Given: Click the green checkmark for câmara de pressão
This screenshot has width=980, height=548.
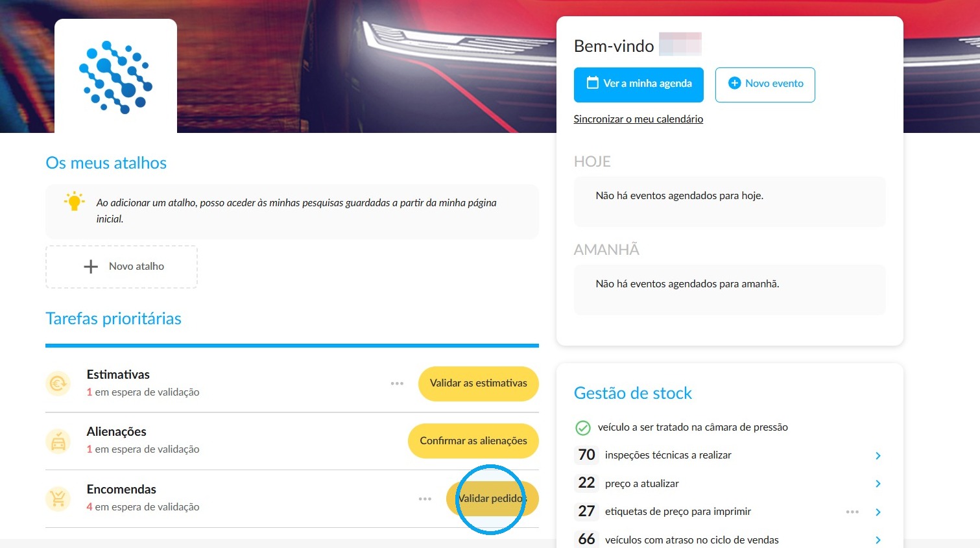Looking at the screenshot, I should click(x=583, y=427).
